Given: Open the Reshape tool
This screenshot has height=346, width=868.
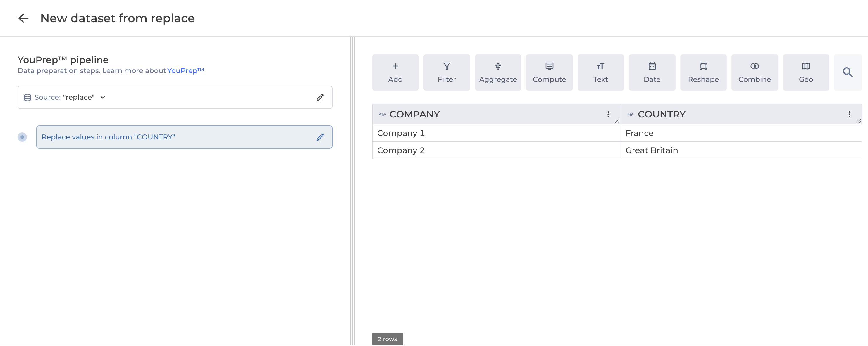Looking at the screenshot, I should [x=703, y=72].
